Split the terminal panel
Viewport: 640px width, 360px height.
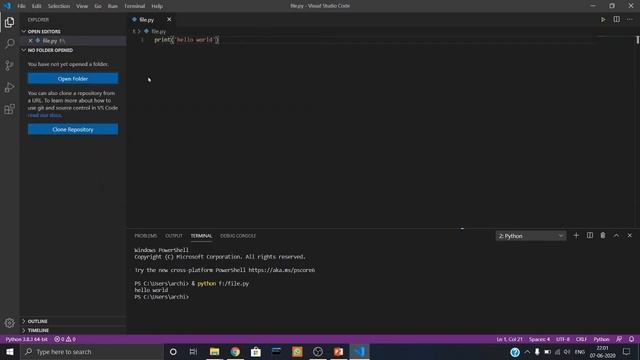(589, 236)
